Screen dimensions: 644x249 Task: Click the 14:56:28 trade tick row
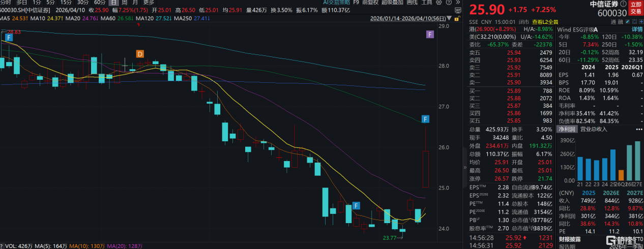(x=510, y=237)
